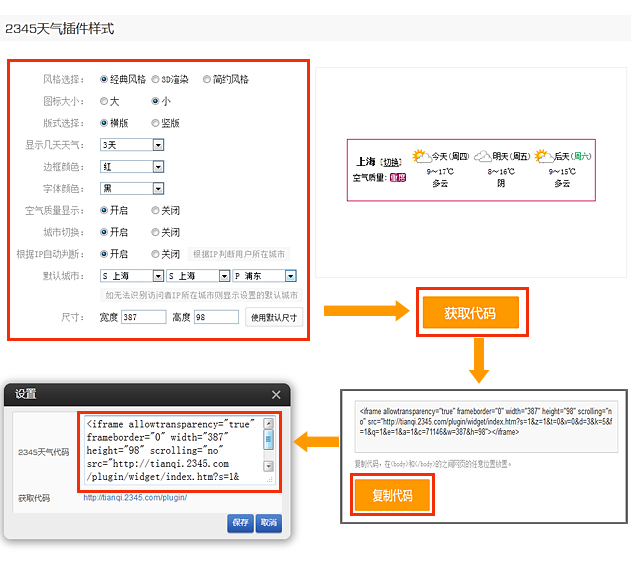Screen dimensions: 633x563
Task: Open the tianqi.2345.com/plugin link
Action: click(x=135, y=498)
